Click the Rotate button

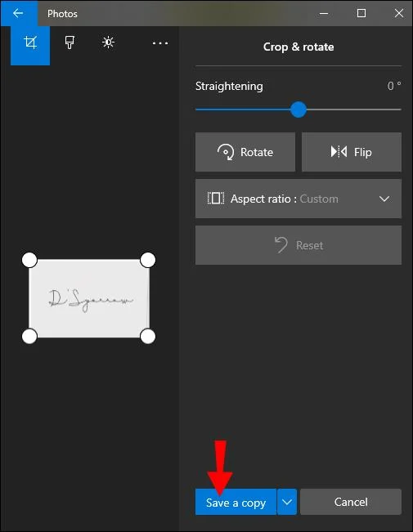coord(245,152)
